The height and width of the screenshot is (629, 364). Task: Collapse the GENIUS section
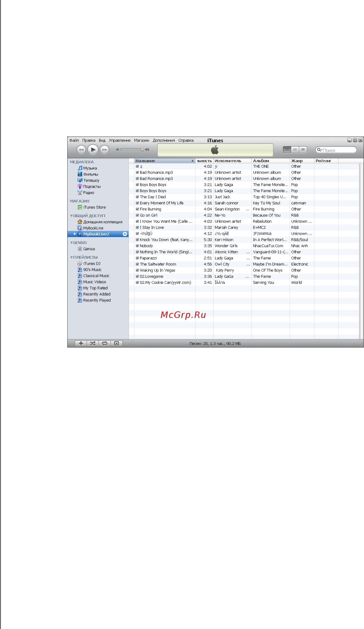pos(71,243)
